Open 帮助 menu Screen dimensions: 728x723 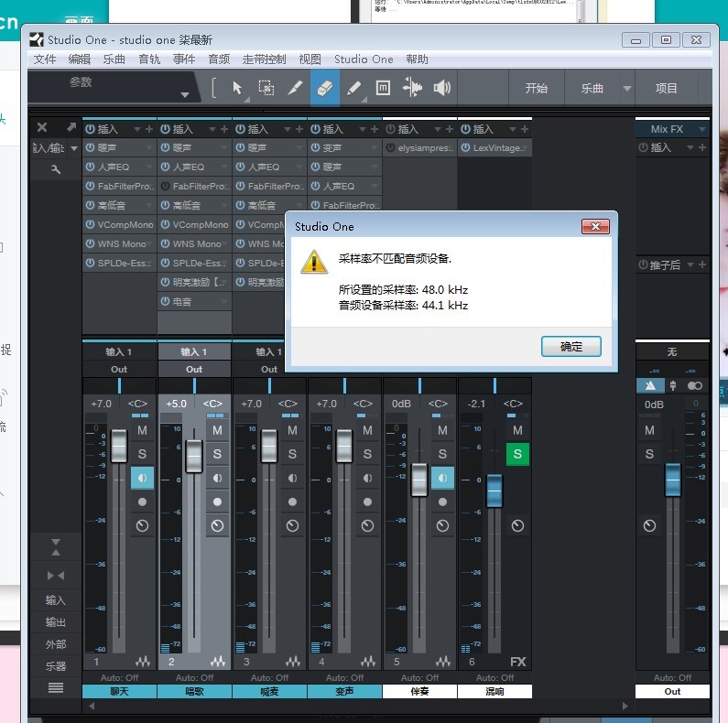pos(417,59)
